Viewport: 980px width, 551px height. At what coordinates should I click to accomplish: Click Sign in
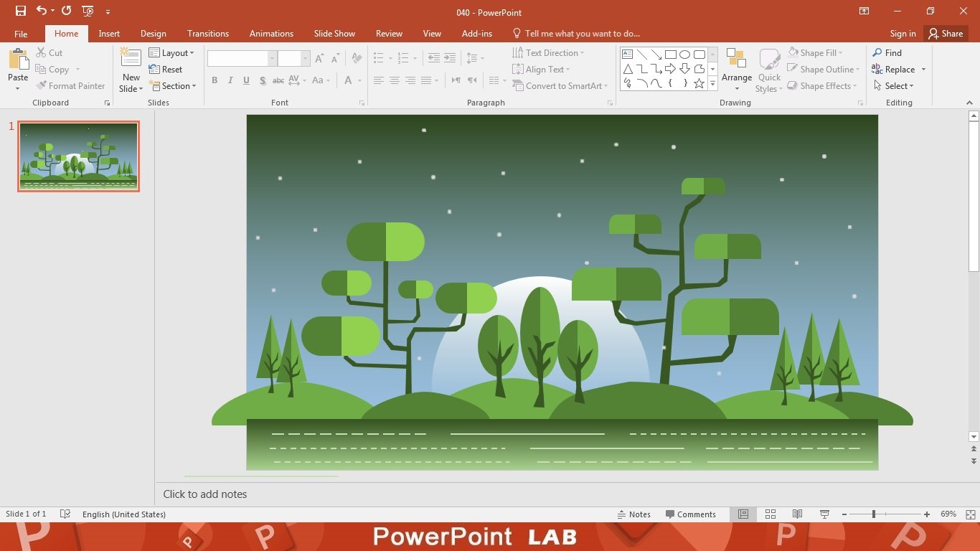click(903, 34)
